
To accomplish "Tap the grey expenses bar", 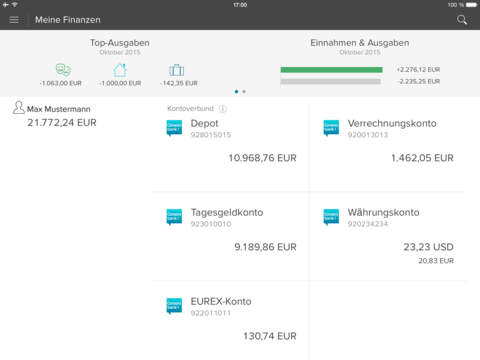I will 330,81.
